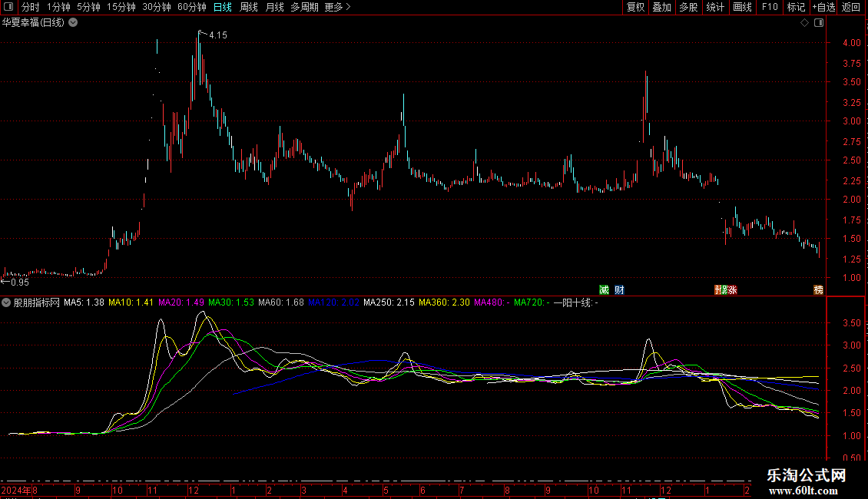868x499 pixels.
Task: Expand the 更多 period options
Action: (x=337, y=7)
